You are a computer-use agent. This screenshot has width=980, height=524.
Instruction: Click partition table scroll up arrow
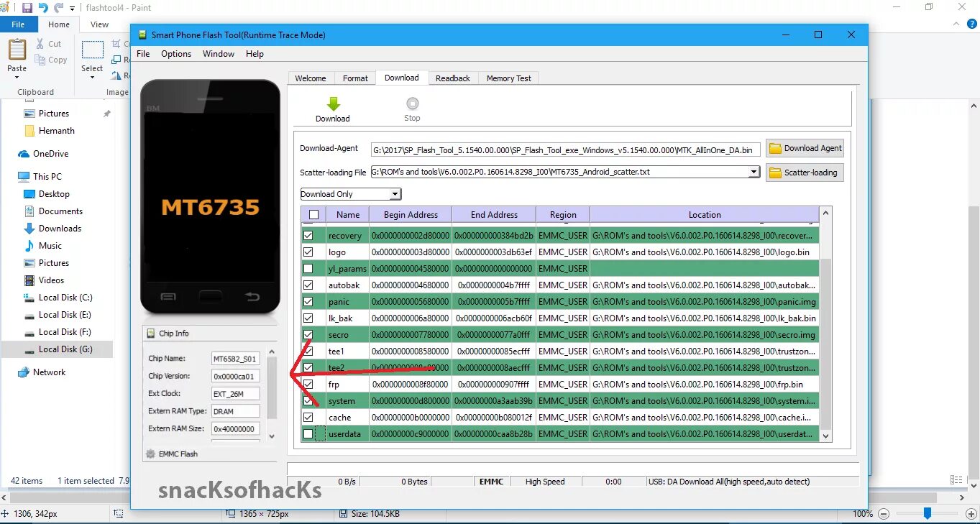pos(825,213)
